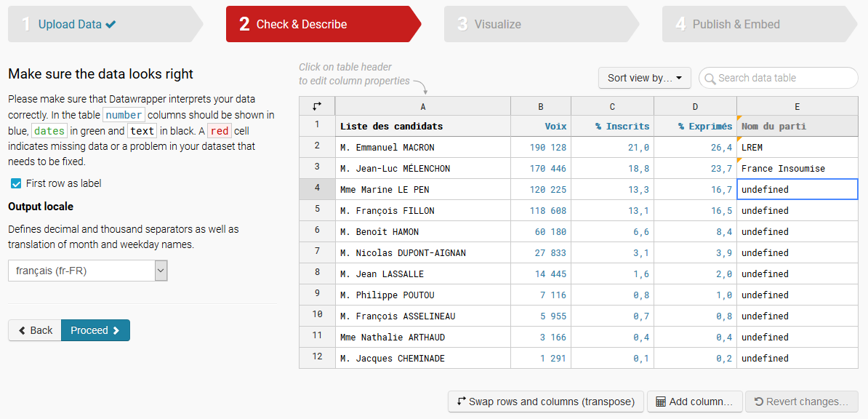The height and width of the screenshot is (419, 868).
Task: Click the Back button with left arrow
Action: click(x=35, y=330)
